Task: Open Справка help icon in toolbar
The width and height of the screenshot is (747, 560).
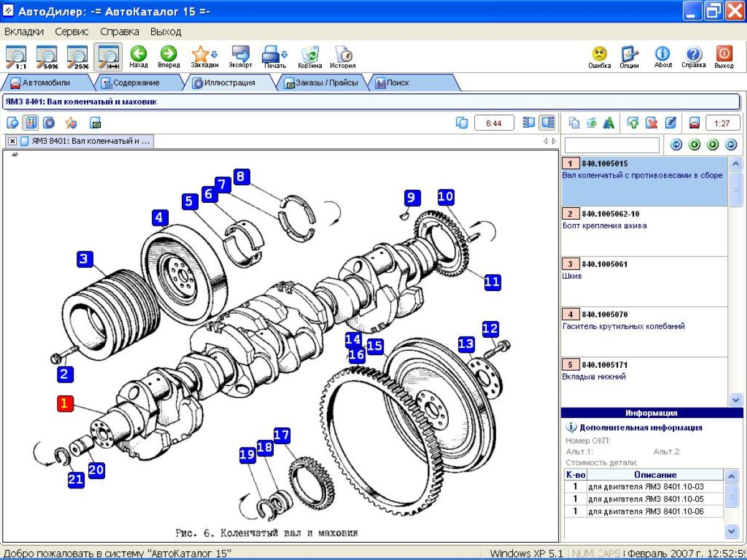Action: 693,57
